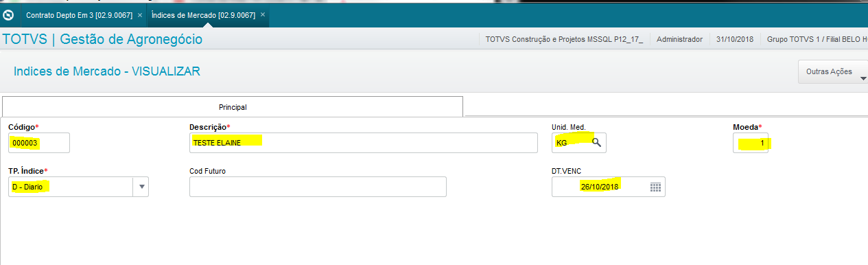
Task: Click the Descrição label
Action: click(210, 127)
